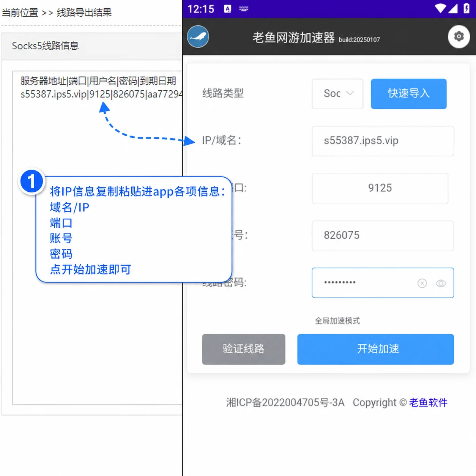Focus the account field showing 826075
Screen dimensions: 476x476
pos(383,236)
